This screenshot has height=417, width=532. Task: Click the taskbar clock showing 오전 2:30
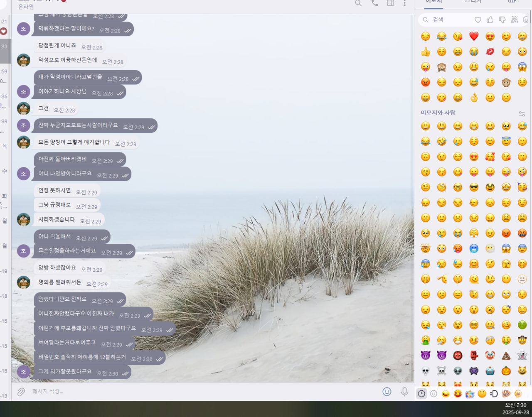[515, 405]
